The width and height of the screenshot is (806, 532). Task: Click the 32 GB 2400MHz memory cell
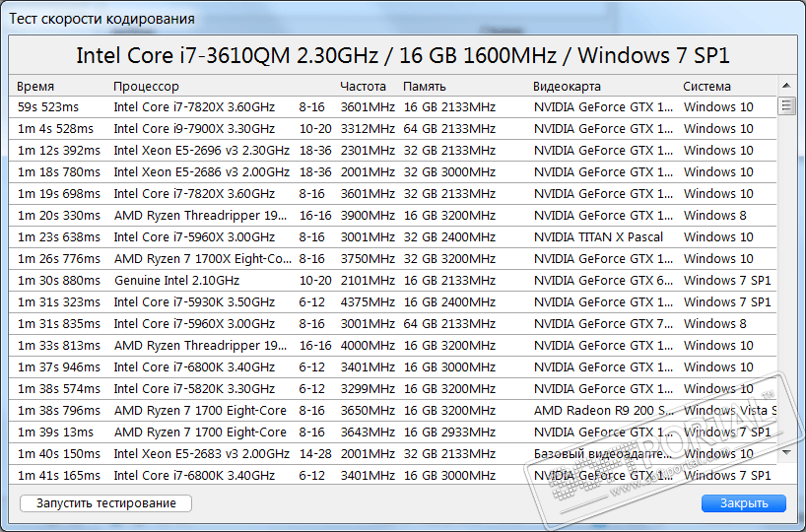point(449,237)
